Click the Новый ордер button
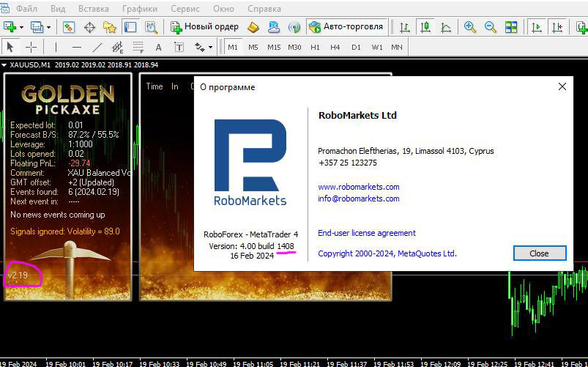This screenshot has height=367, width=588. click(204, 26)
